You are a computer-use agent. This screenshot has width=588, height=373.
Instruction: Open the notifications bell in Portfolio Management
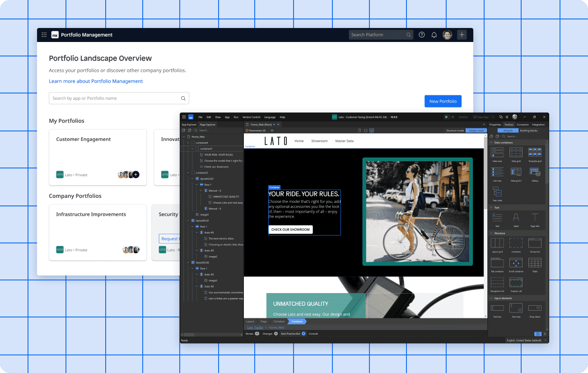click(434, 35)
